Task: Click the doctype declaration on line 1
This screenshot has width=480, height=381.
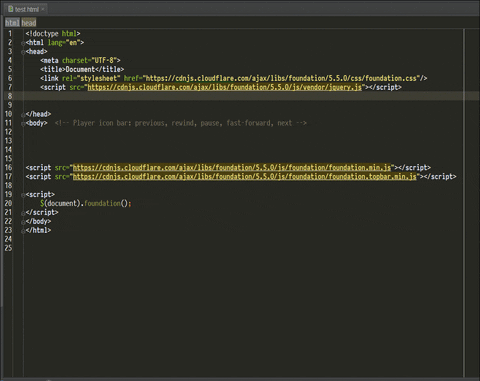Action: (x=53, y=34)
